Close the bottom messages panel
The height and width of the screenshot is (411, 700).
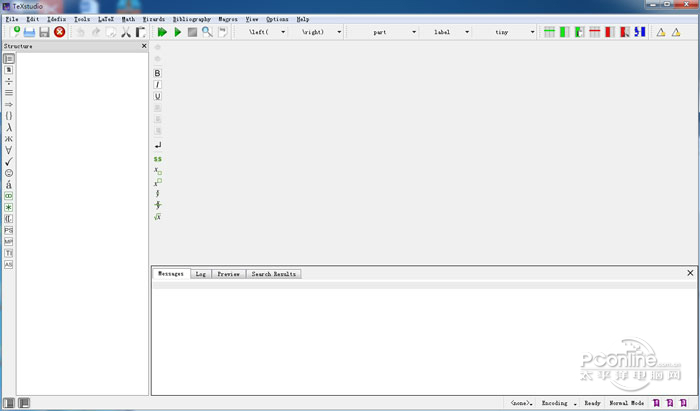click(690, 273)
